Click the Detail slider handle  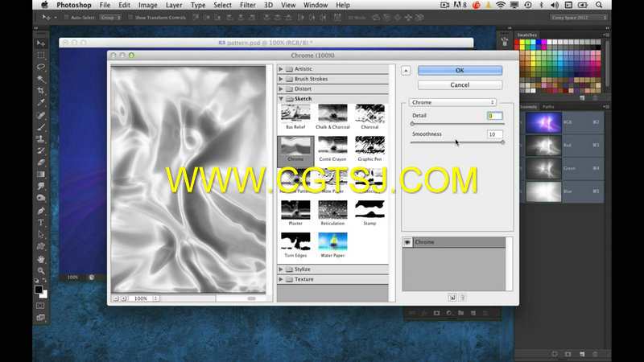(412, 124)
